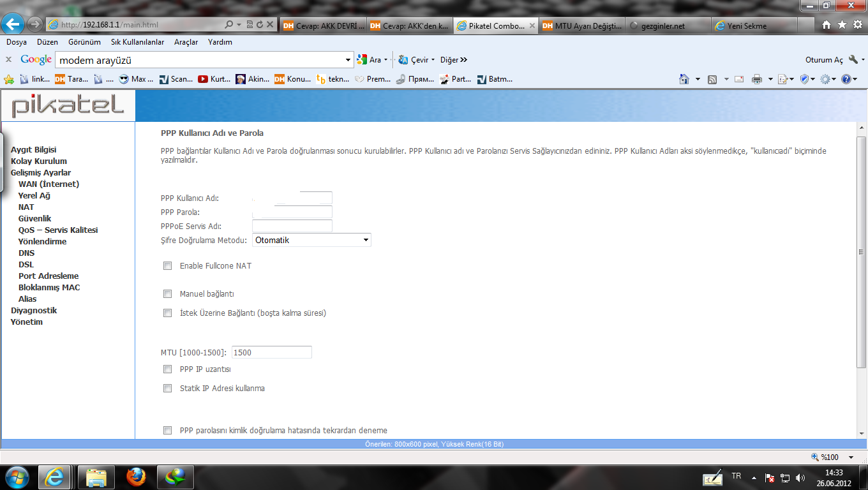
Task: Enable the Fullcone NAT checkbox
Action: [x=168, y=266]
